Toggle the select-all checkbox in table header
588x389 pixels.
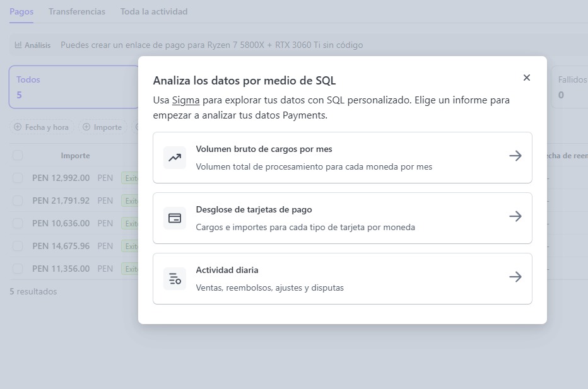(x=18, y=155)
